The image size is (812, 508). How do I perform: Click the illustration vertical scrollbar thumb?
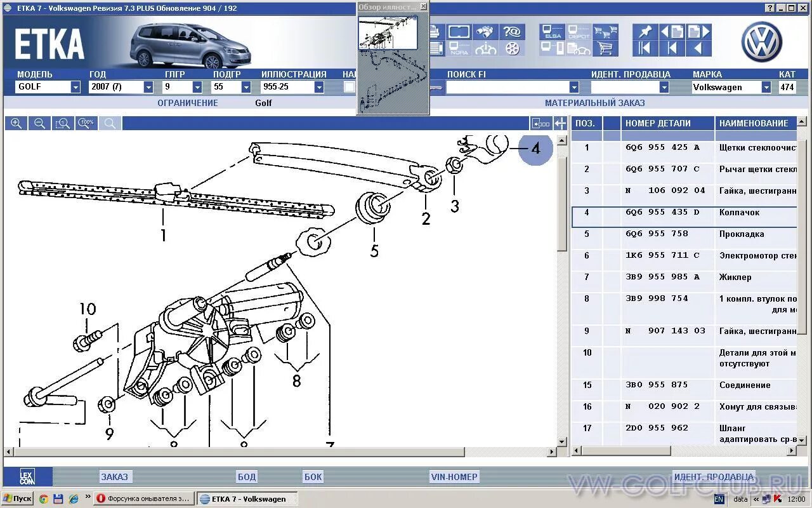(561, 203)
